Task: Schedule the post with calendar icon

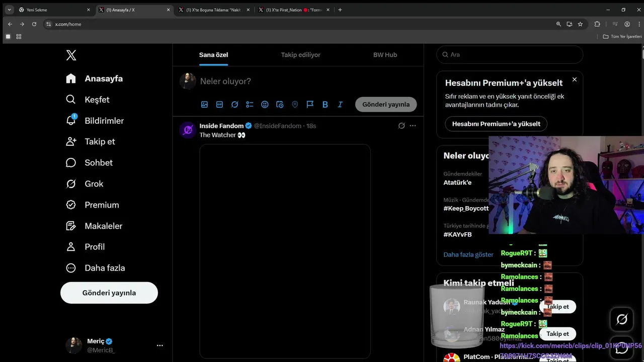Action: pos(280,105)
